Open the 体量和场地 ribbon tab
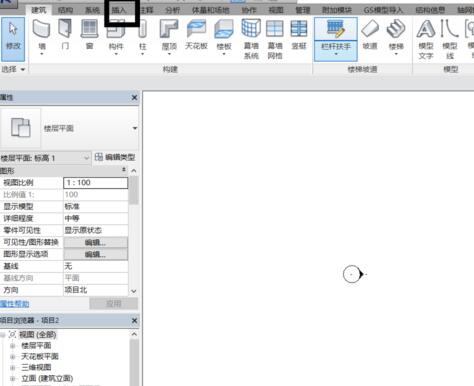The height and width of the screenshot is (386, 474). 211,10
